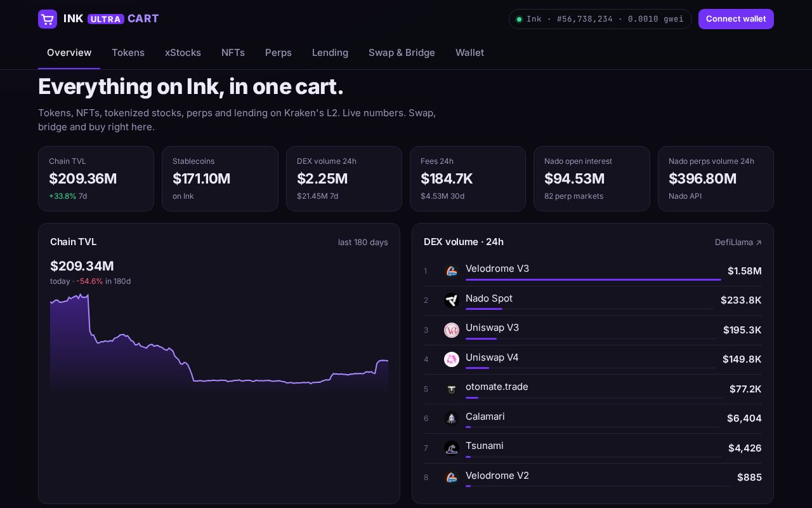
Task: Click the +33.8% 7d change text
Action: tap(68, 196)
